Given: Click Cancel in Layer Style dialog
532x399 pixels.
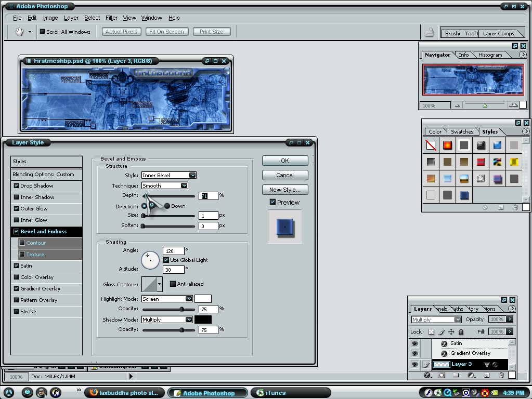Looking at the screenshot, I should tap(285, 175).
